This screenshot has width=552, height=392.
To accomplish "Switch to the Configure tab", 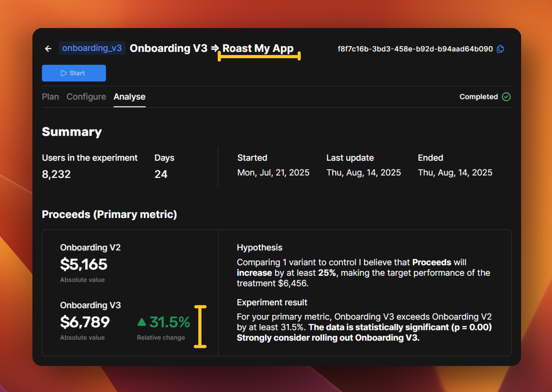I will coord(86,97).
